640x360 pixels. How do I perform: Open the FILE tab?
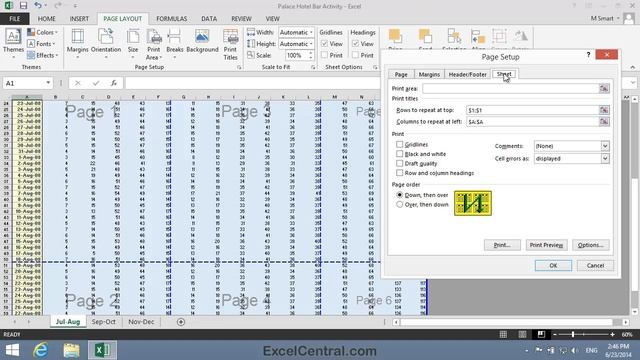pyautogui.click(x=14, y=19)
